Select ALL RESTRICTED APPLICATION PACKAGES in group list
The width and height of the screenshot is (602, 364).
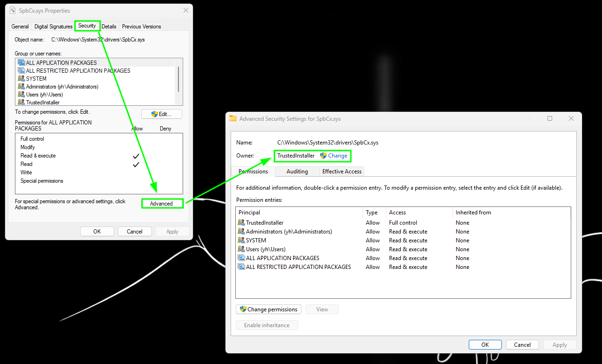(78, 71)
